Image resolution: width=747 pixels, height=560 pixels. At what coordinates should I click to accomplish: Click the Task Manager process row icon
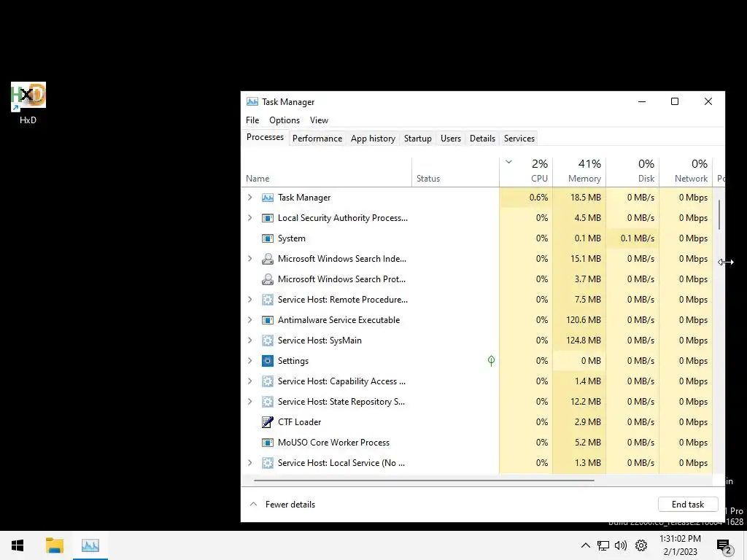click(x=268, y=198)
